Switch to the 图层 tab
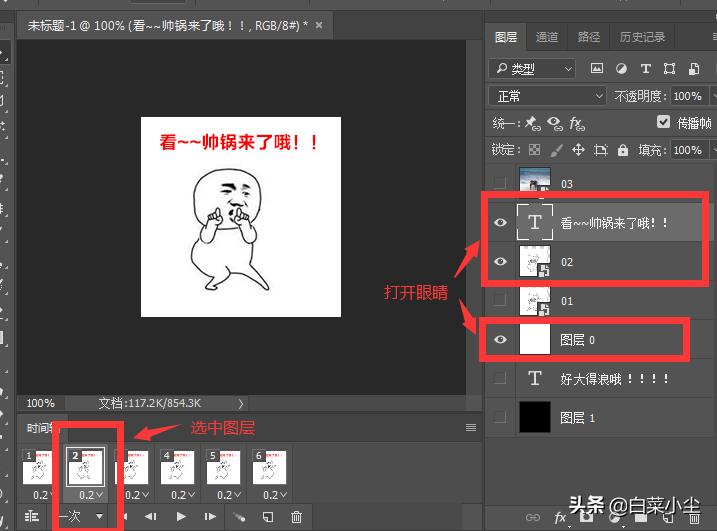 pos(506,37)
